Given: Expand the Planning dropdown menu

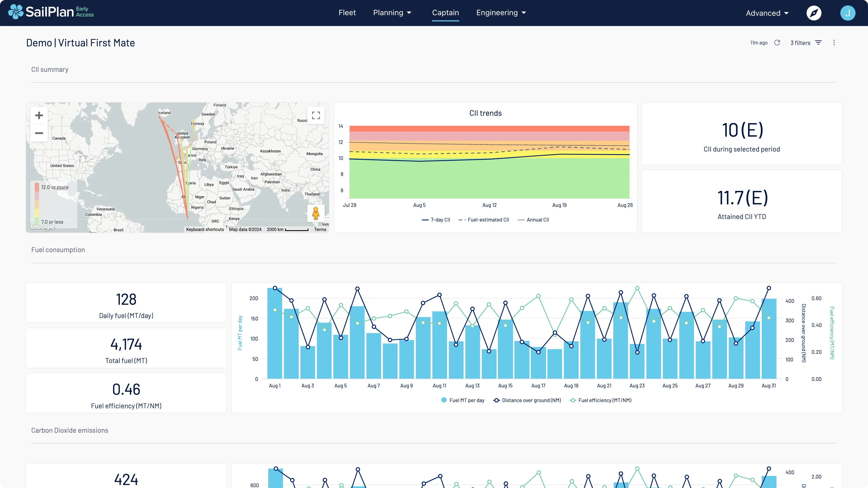Looking at the screenshot, I should coord(392,13).
